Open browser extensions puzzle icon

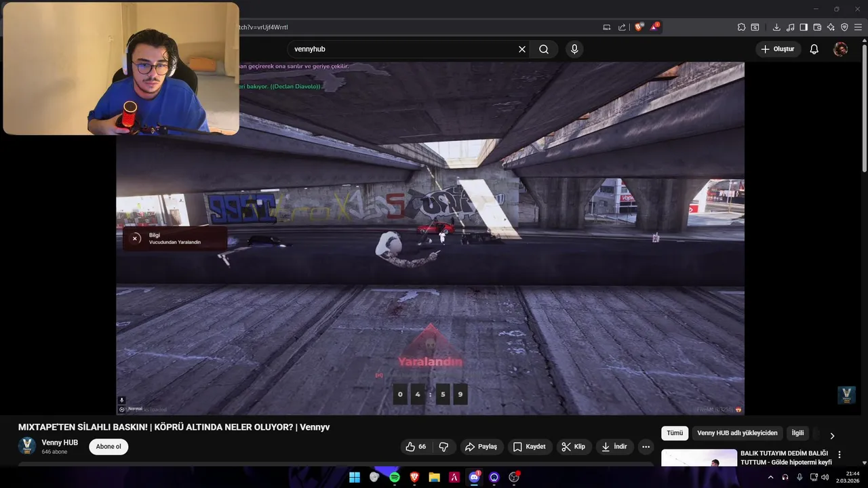[x=741, y=27]
